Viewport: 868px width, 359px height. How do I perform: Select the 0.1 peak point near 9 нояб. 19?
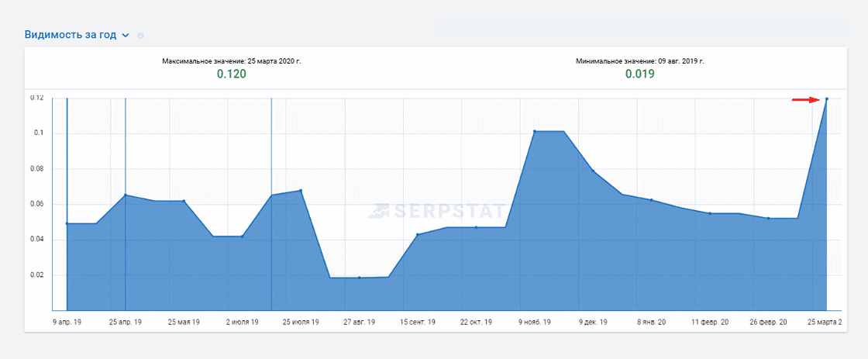pyautogui.click(x=535, y=131)
